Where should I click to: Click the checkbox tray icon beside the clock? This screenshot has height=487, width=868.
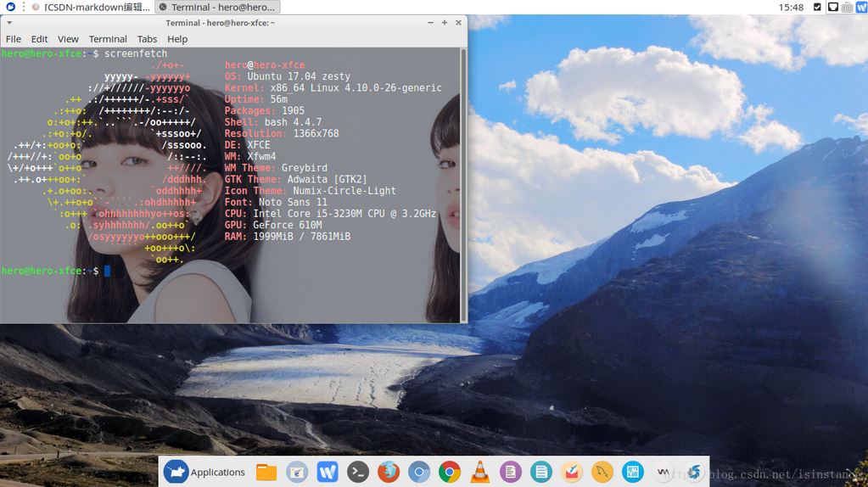[817, 7]
